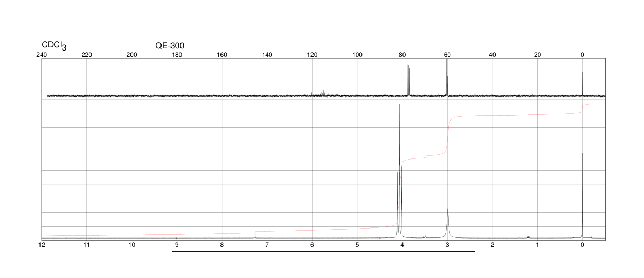This screenshot has width=644, height=278.
Task: Choose the 1 ppm label on proton axis
Action: [x=537, y=245]
